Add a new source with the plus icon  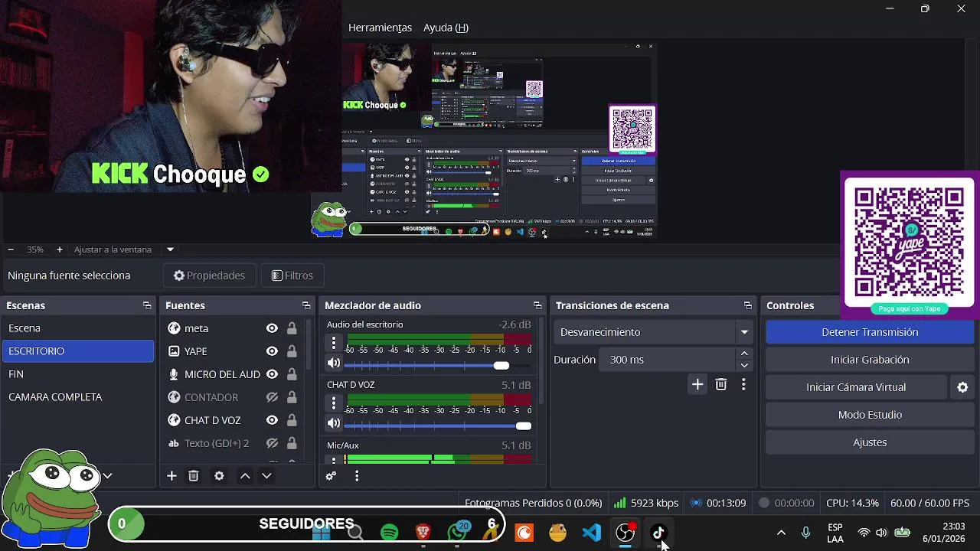(171, 476)
